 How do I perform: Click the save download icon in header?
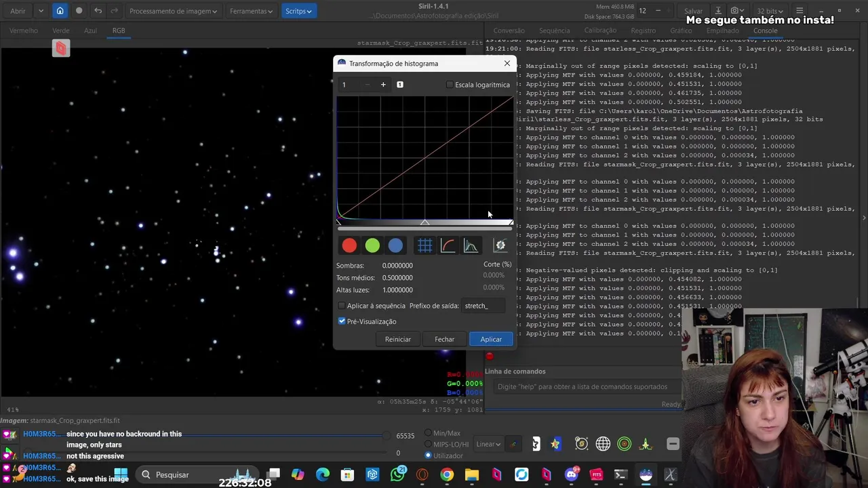tap(718, 11)
